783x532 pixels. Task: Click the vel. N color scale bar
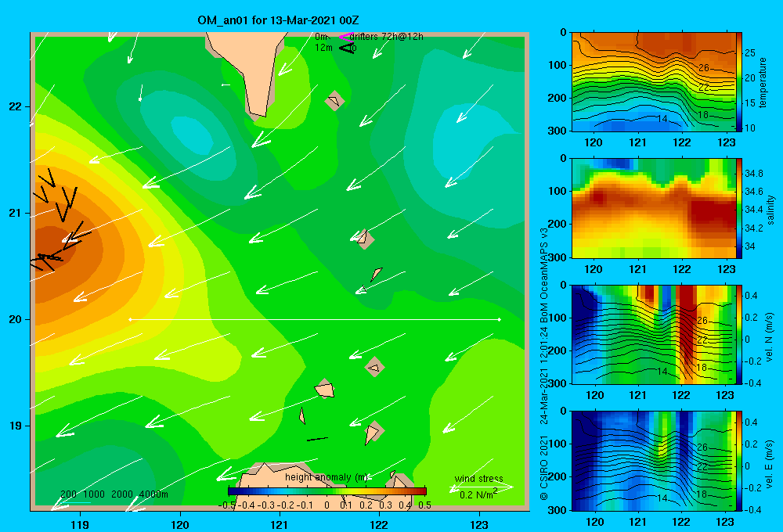[x=739, y=334]
